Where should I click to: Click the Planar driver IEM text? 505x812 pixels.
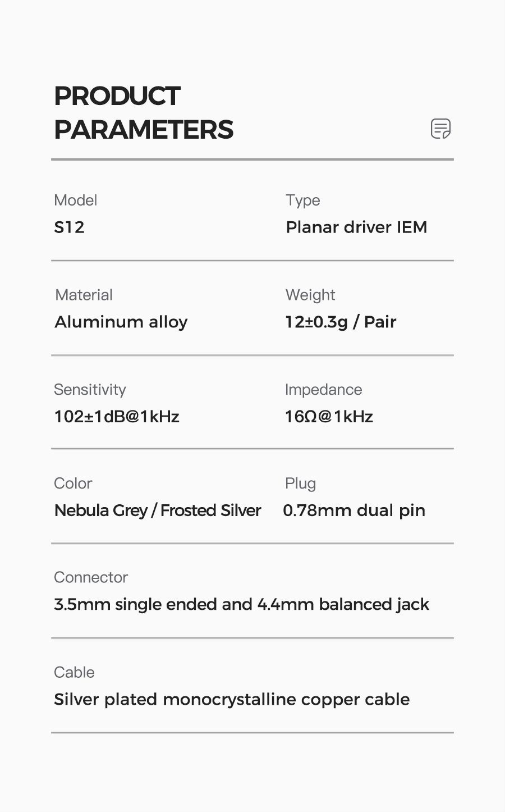(356, 227)
